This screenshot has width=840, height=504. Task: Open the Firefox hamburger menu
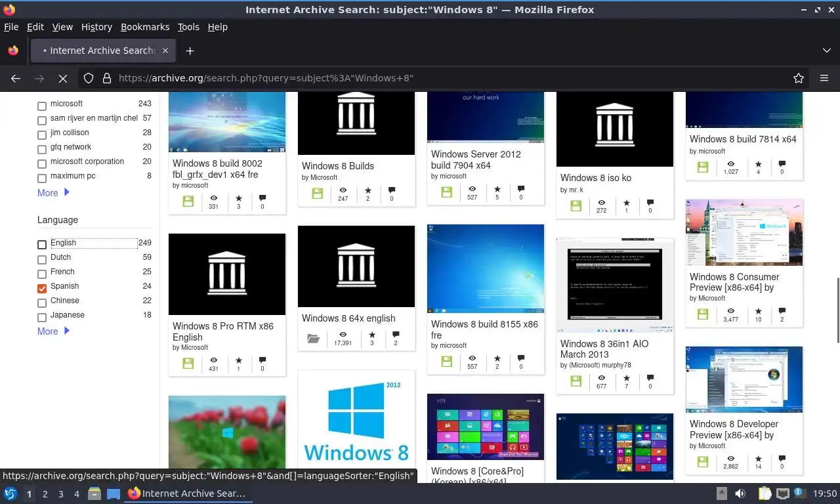click(x=824, y=78)
